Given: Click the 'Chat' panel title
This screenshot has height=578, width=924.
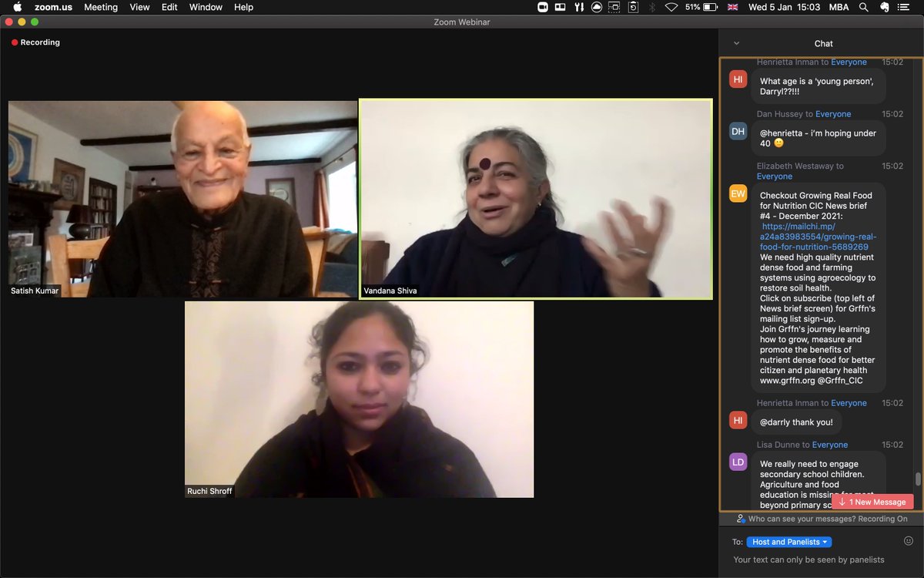Looking at the screenshot, I should [823, 44].
